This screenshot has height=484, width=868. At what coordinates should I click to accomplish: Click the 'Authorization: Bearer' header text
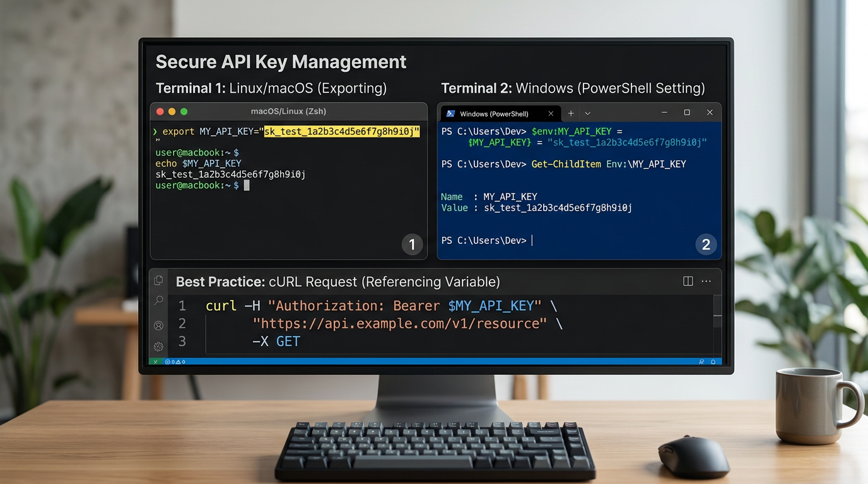(x=358, y=306)
